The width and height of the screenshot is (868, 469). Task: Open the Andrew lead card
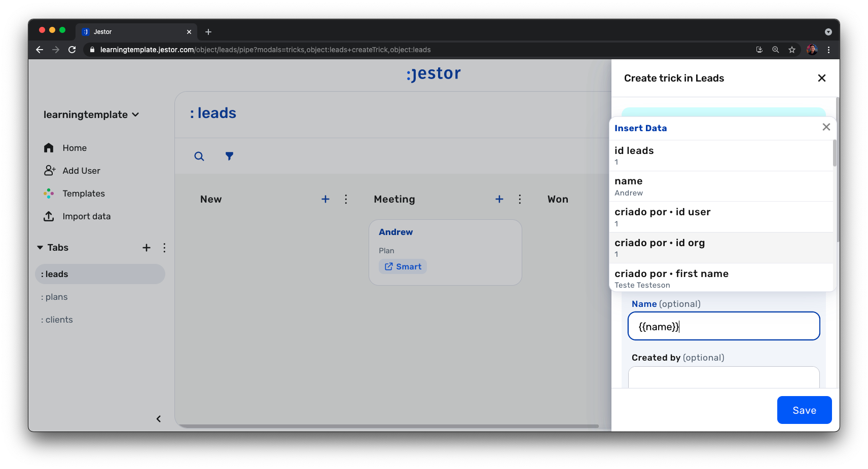coord(445,252)
